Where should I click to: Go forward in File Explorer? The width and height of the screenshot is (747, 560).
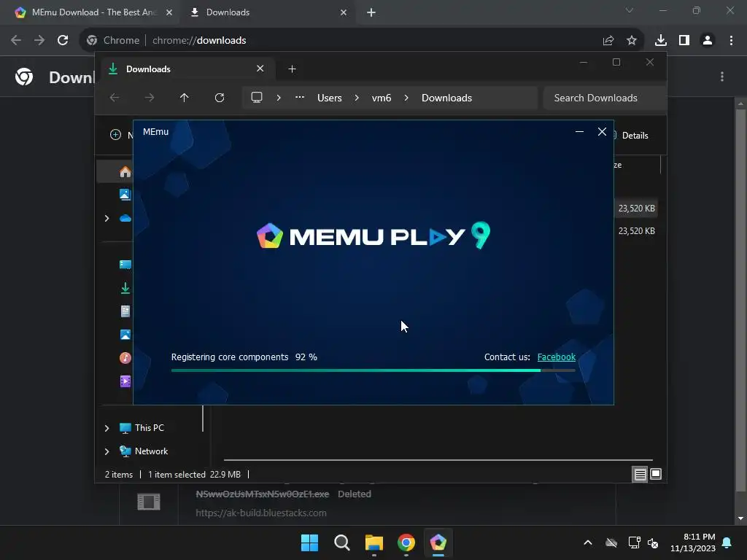tap(150, 98)
